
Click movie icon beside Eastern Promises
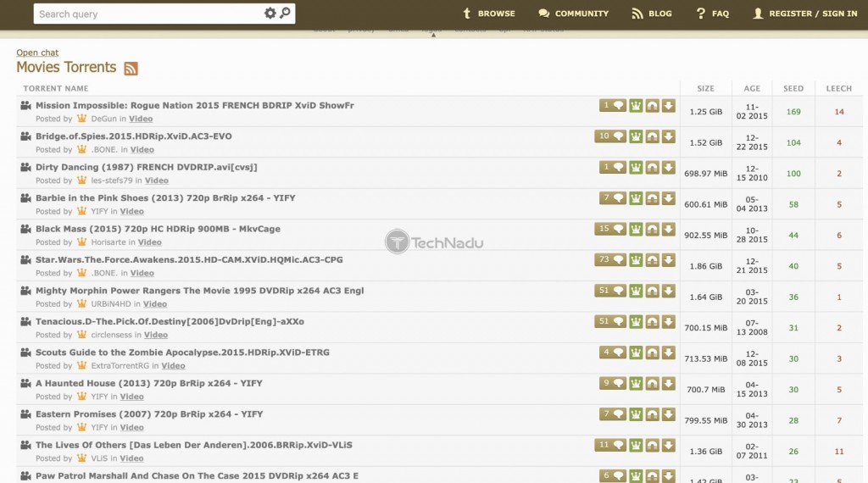point(25,414)
